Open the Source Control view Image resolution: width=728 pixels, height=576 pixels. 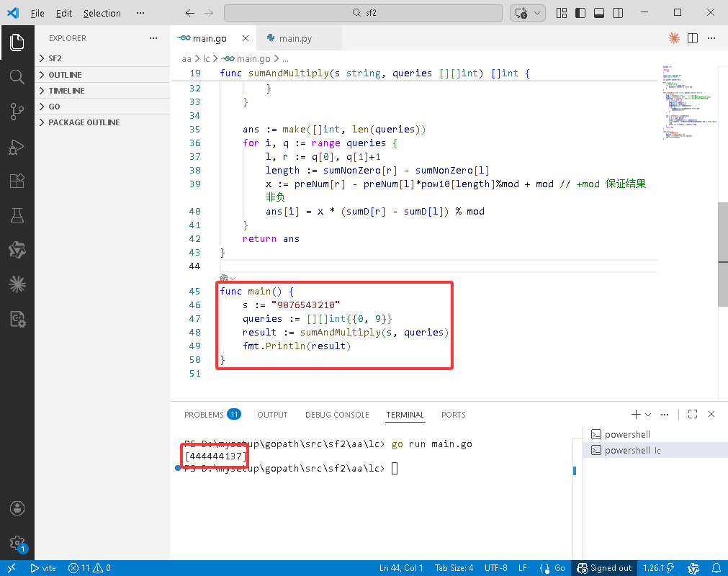(17, 112)
